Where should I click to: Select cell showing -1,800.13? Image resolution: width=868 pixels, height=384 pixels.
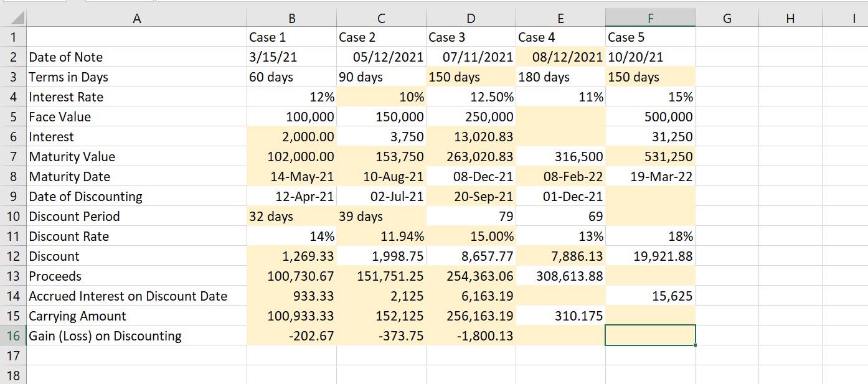coord(471,335)
